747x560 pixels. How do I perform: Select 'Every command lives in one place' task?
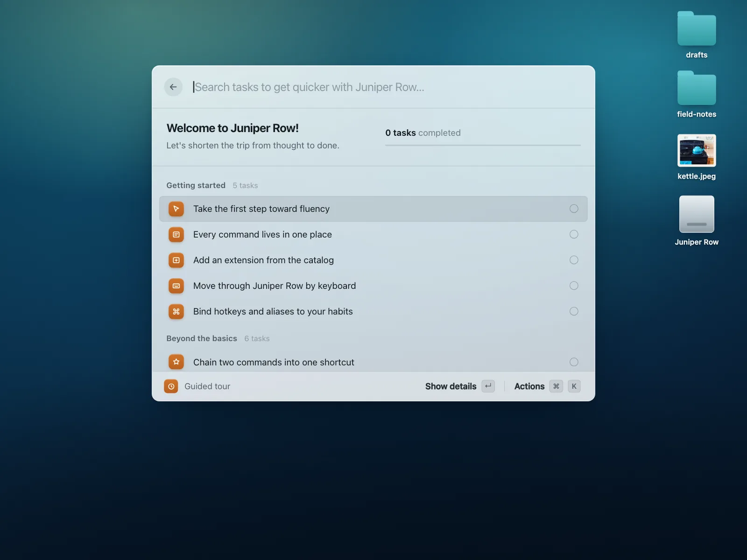click(373, 235)
